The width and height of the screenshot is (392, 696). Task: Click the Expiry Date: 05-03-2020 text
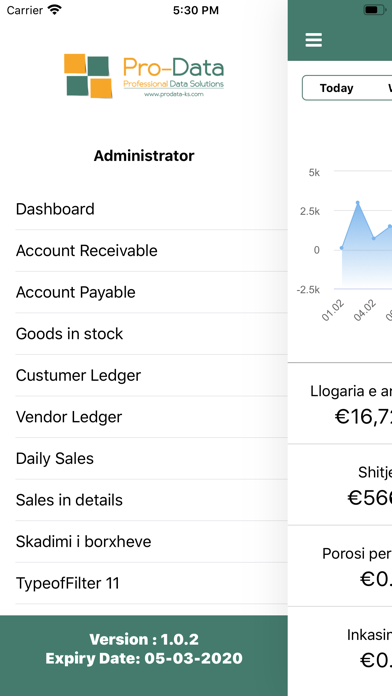click(x=144, y=658)
